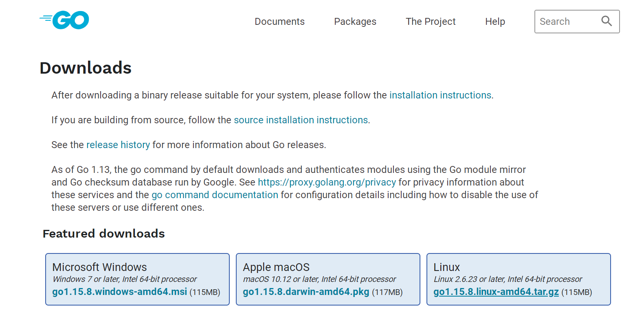Image resolution: width=644 pixels, height=310 pixels.
Task: Open the installation instructions link
Action: click(x=440, y=95)
